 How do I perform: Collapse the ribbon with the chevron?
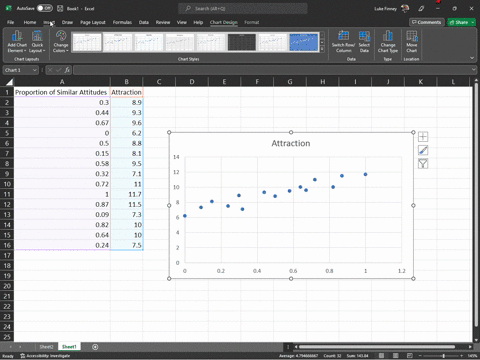(472, 58)
